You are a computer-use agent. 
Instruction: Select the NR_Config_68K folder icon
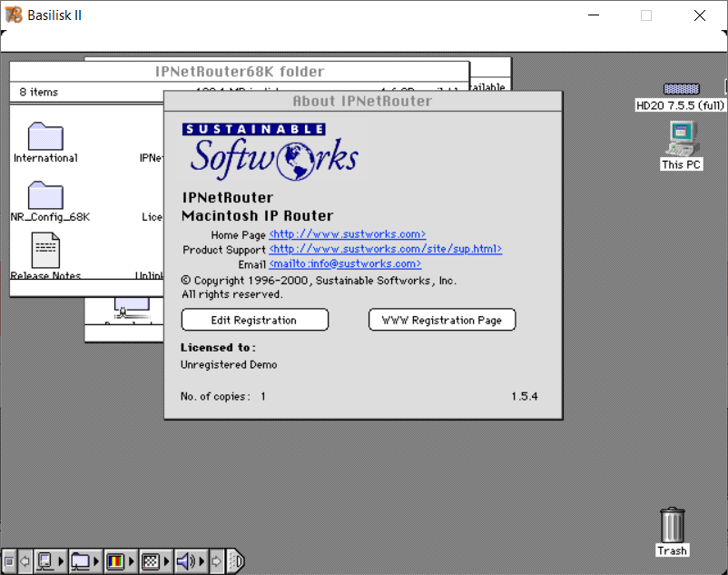pyautogui.click(x=45, y=195)
